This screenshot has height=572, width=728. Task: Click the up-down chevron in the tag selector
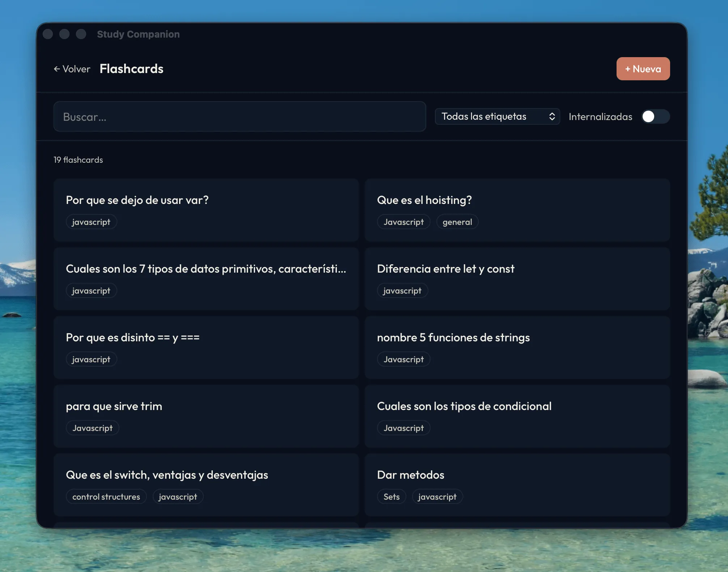[552, 116]
